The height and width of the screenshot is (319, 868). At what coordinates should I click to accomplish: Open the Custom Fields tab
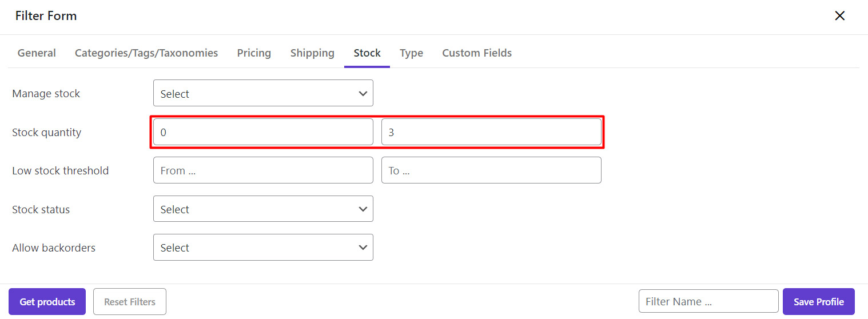(x=477, y=53)
